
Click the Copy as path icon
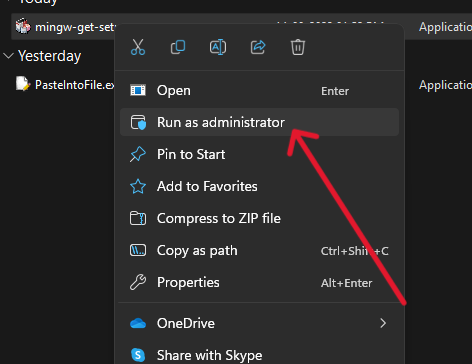(x=138, y=250)
